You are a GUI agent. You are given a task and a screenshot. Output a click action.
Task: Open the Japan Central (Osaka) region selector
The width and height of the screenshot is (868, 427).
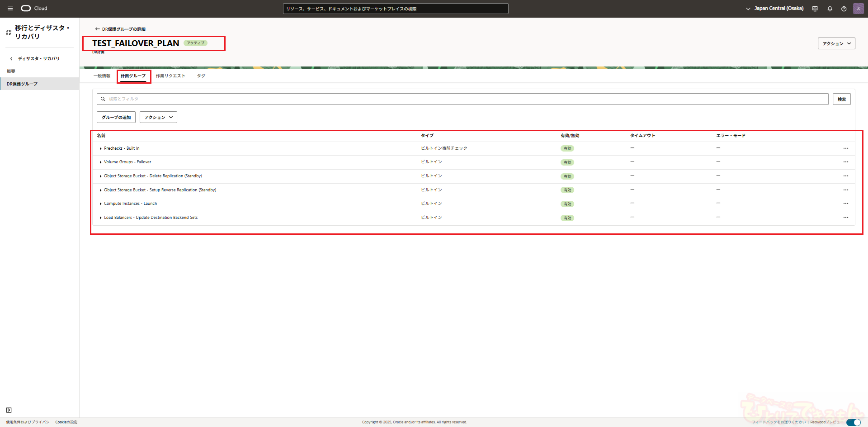point(774,9)
